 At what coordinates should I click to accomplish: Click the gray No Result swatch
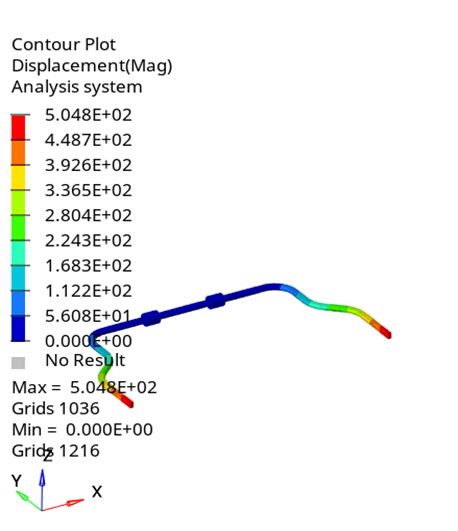(x=18, y=363)
